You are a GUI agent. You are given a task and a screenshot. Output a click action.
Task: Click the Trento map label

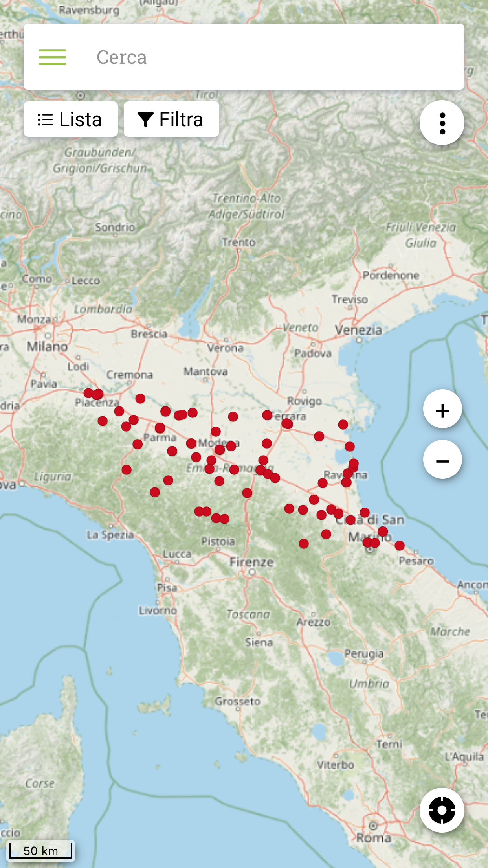click(x=239, y=242)
